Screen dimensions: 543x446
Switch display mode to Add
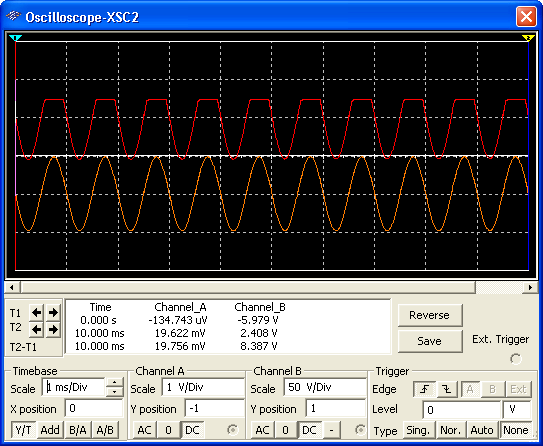coord(50,430)
